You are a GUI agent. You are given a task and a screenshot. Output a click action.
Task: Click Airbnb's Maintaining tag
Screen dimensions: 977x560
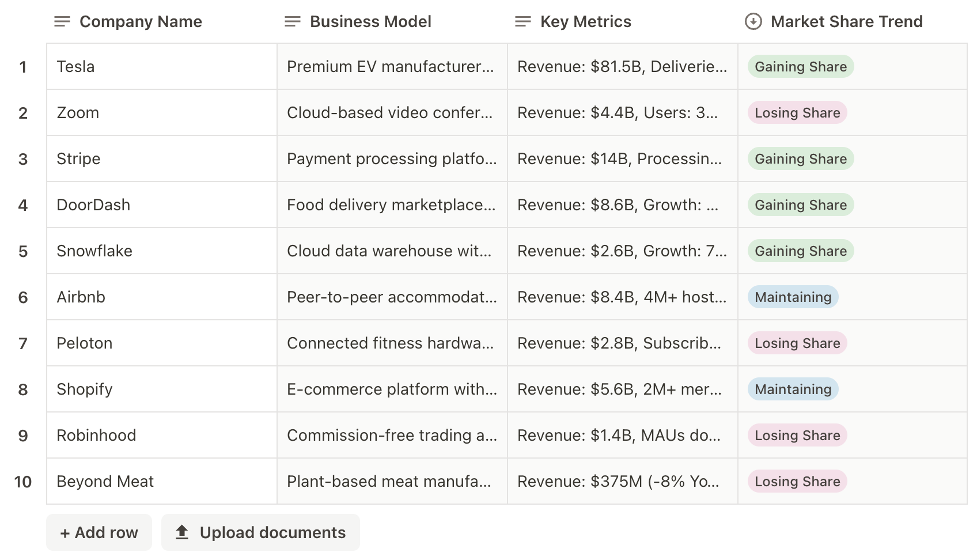tap(793, 297)
